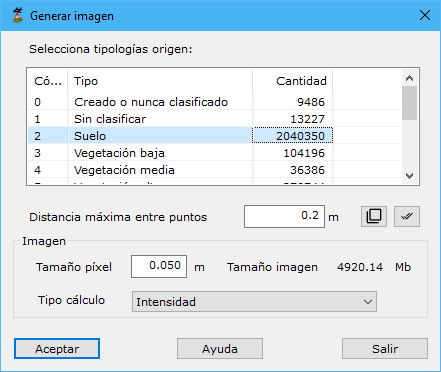Close the Generar imagen dialog
Viewport: 441px width, 372px height.
425,15
